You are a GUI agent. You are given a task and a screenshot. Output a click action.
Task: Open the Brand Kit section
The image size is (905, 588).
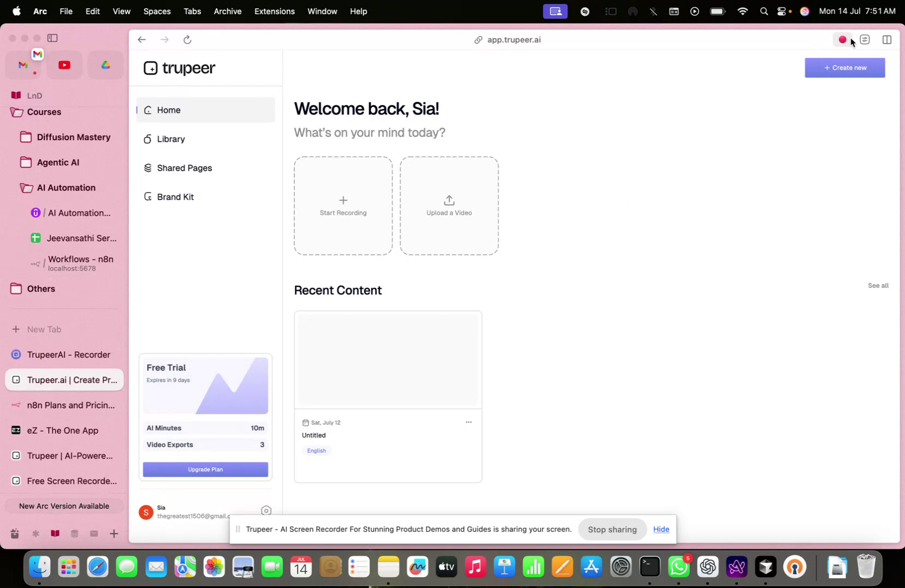pos(175,196)
